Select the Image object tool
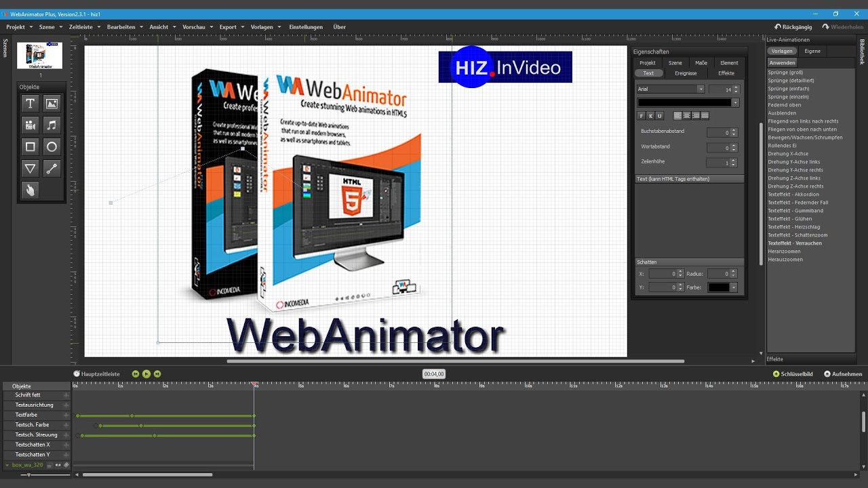 (x=52, y=103)
